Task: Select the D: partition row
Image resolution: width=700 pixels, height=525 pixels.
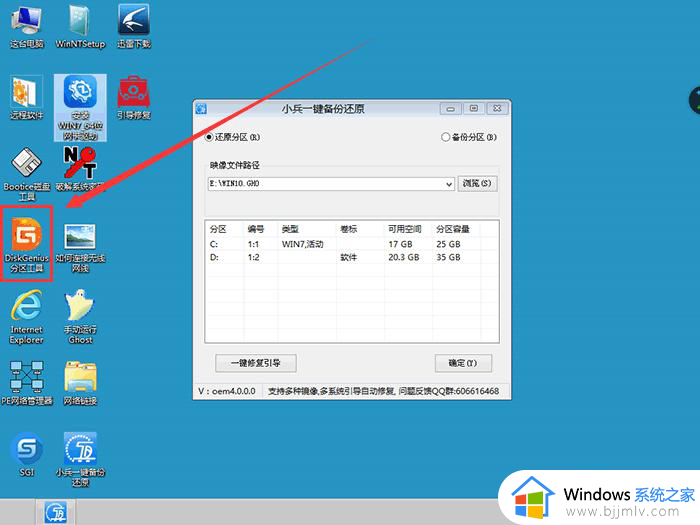Action: coord(352,257)
